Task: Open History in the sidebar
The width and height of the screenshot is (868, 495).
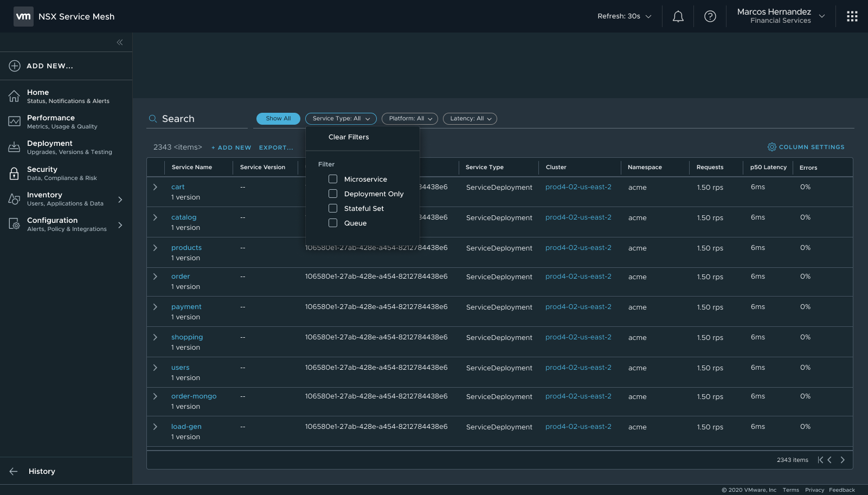Action: click(42, 471)
